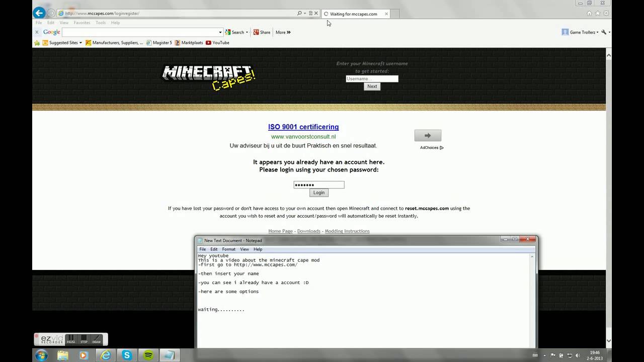644x362 pixels.
Task: Open the Magister 5 bookmark
Action: [x=159, y=43]
